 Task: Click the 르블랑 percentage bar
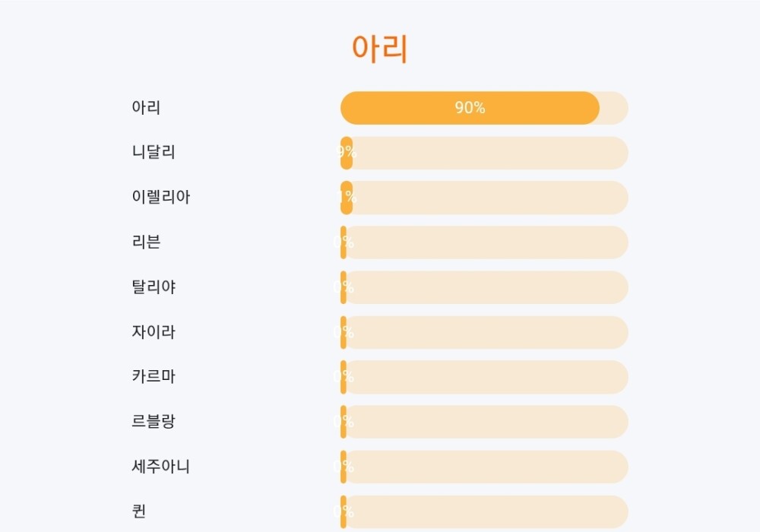[x=484, y=422]
